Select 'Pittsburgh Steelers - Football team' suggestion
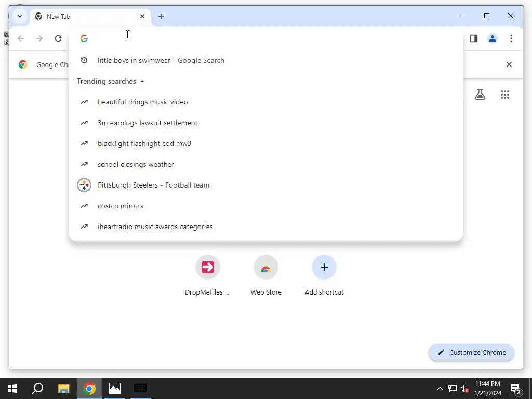The width and height of the screenshot is (532, 399). click(266, 185)
